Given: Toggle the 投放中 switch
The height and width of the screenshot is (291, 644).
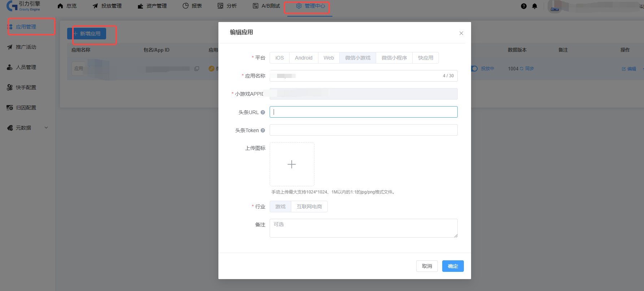Looking at the screenshot, I should point(474,69).
